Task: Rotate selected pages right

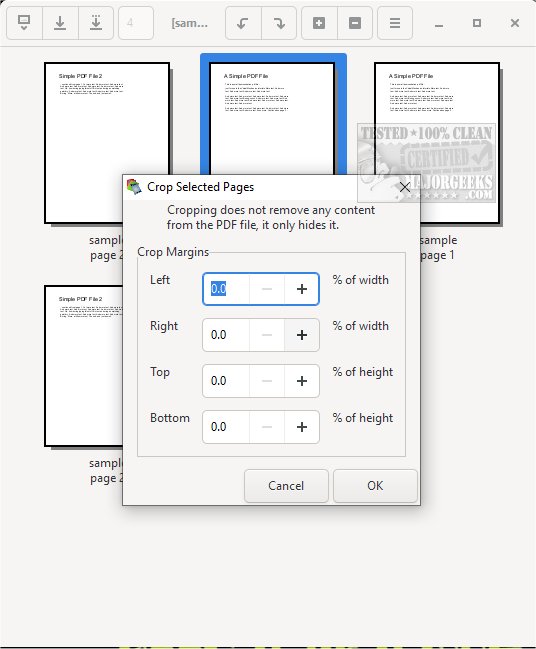Action: 279,23
